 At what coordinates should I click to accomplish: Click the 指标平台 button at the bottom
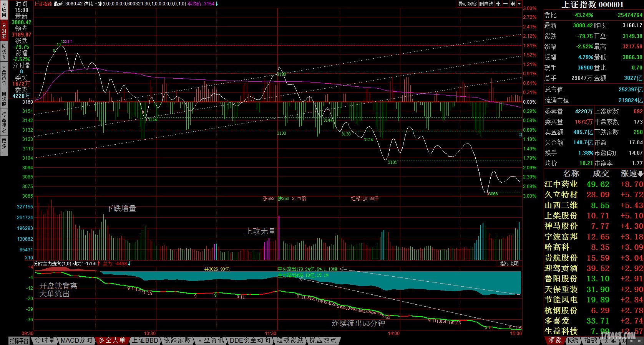pos(19,340)
